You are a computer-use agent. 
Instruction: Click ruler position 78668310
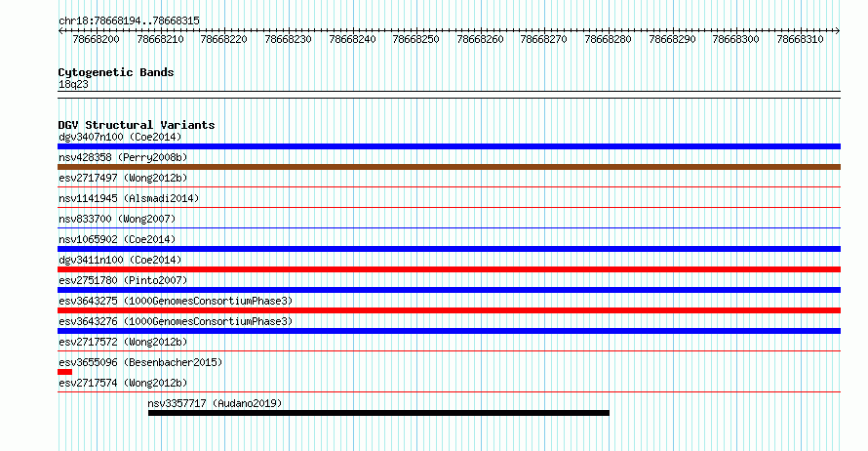(800, 39)
